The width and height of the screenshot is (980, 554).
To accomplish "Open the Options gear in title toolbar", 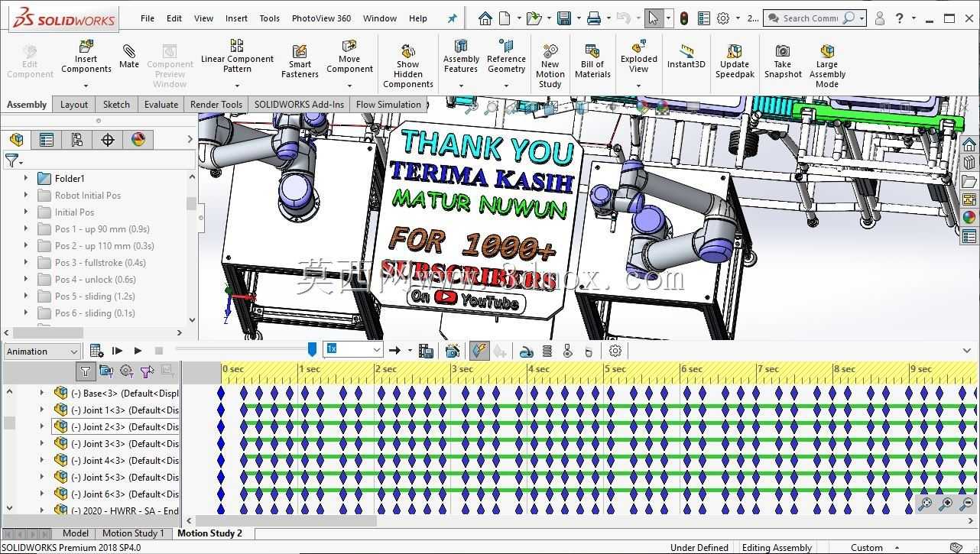I will tap(723, 18).
